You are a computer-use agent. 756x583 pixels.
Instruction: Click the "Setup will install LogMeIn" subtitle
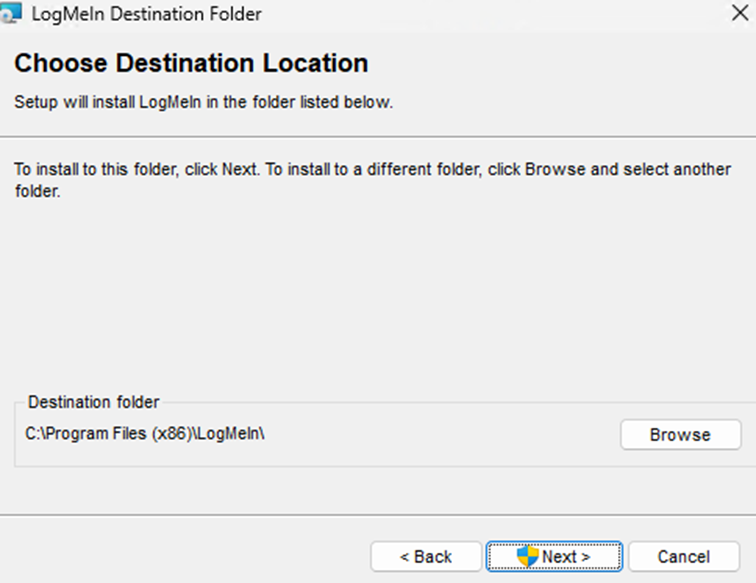point(203,102)
